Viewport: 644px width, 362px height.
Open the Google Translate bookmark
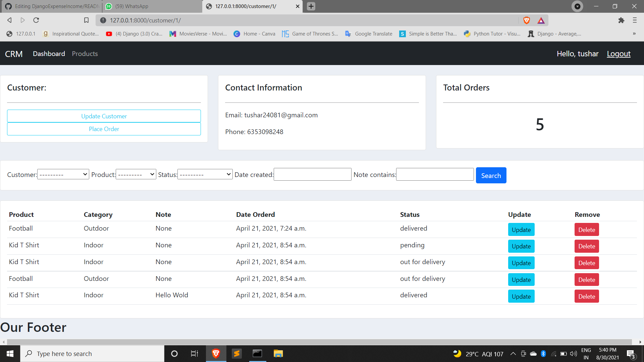(368, 34)
